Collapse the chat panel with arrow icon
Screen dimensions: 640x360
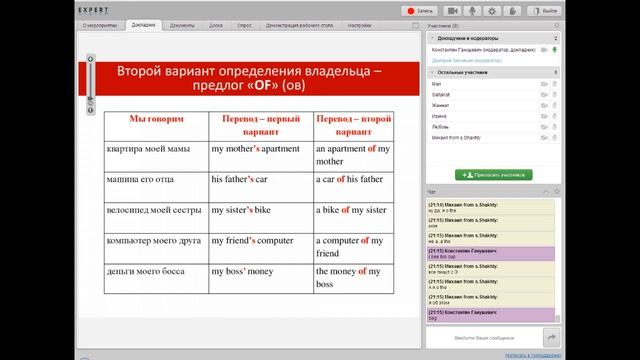tap(546, 191)
